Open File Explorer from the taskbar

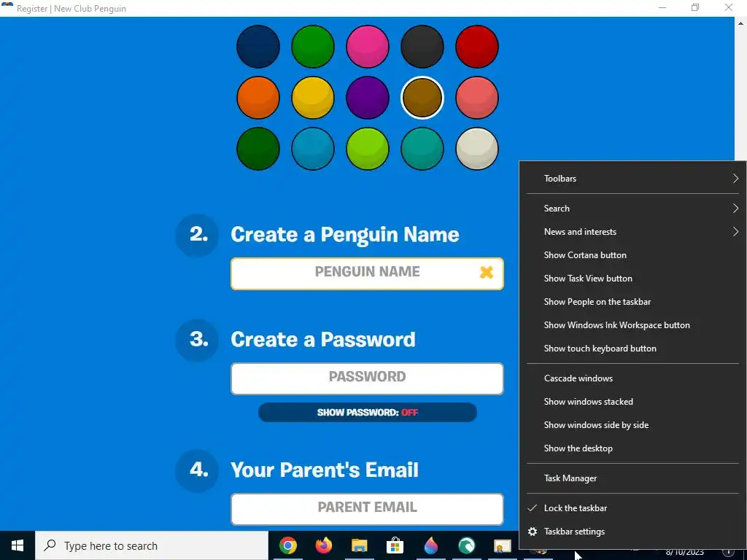[360, 545]
